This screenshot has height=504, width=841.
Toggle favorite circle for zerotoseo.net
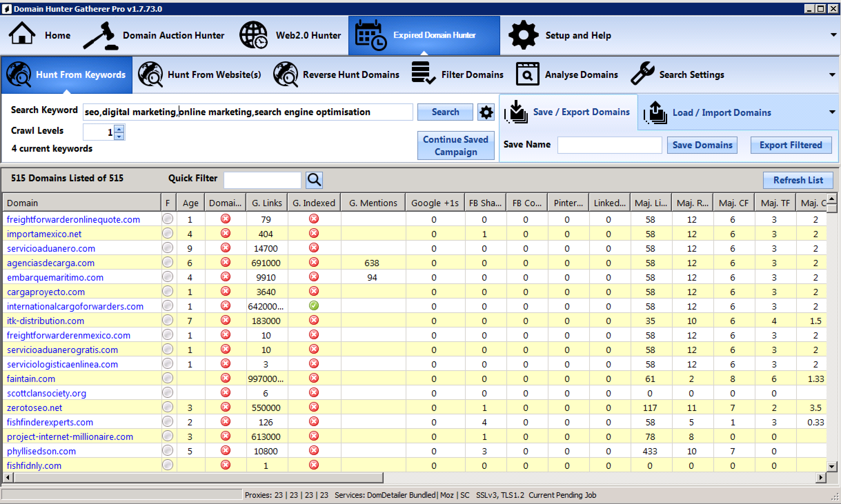pyautogui.click(x=168, y=407)
